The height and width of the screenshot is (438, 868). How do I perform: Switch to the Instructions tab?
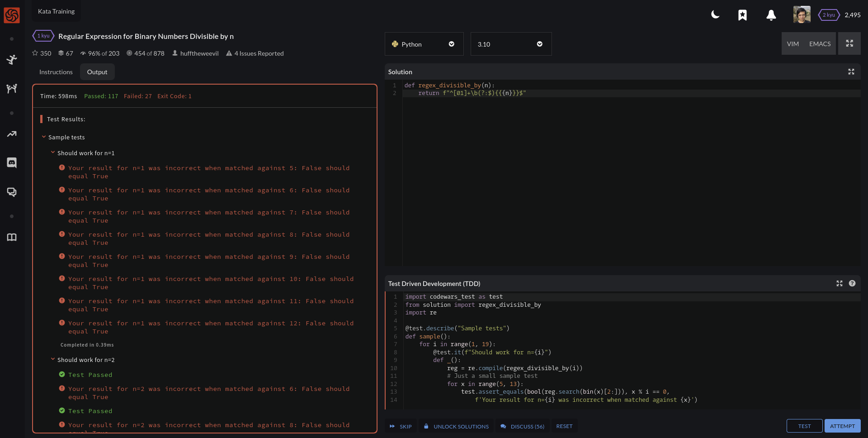56,72
